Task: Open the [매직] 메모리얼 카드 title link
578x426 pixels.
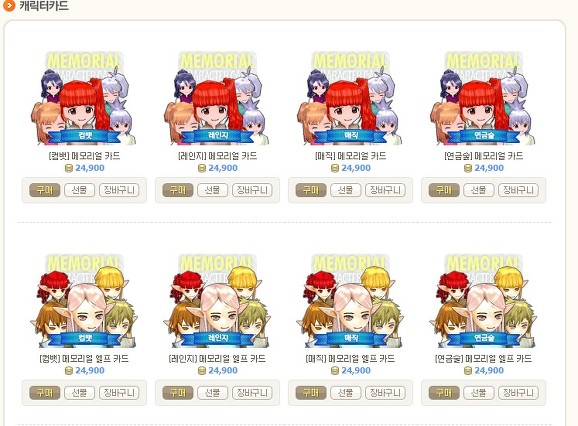Action: (x=351, y=156)
